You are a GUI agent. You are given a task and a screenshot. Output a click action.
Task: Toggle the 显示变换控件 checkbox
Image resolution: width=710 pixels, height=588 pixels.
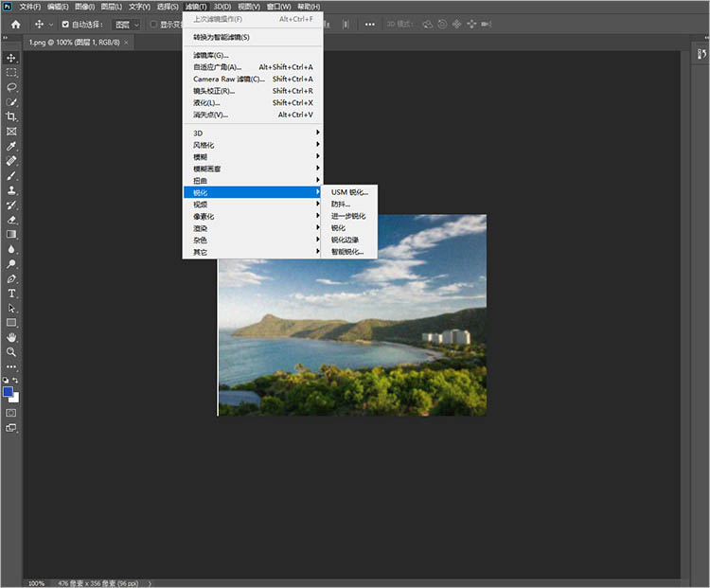(x=153, y=25)
